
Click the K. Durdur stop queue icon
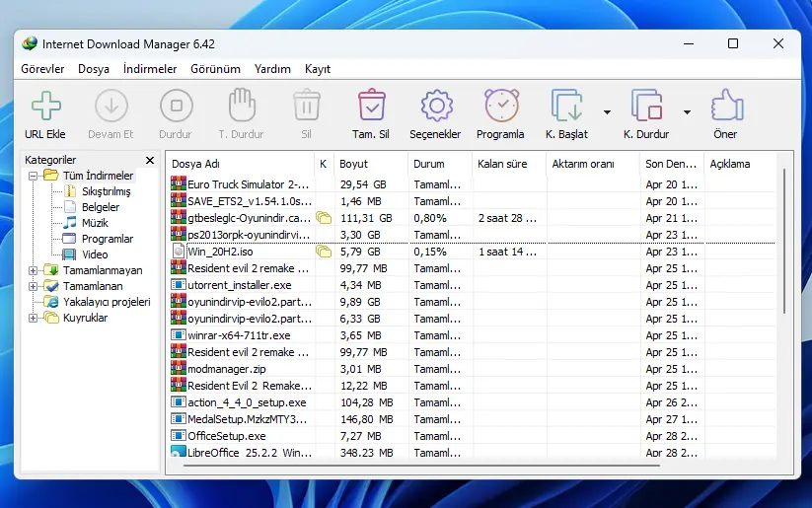coord(647,106)
